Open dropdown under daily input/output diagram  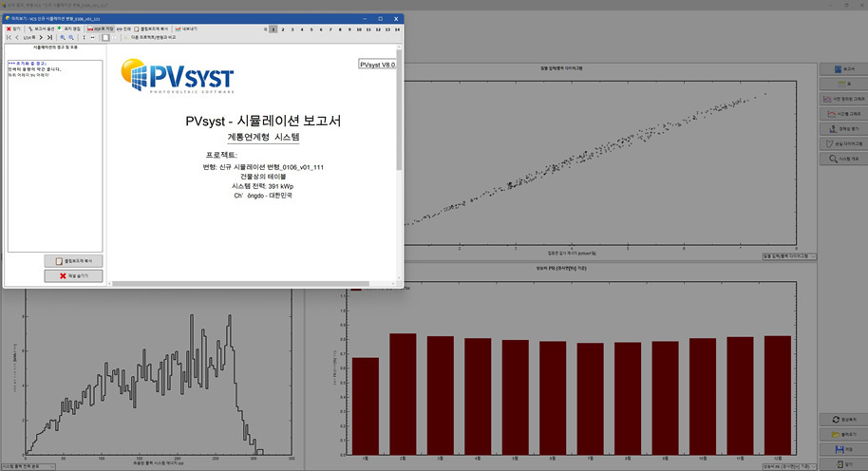click(x=789, y=256)
